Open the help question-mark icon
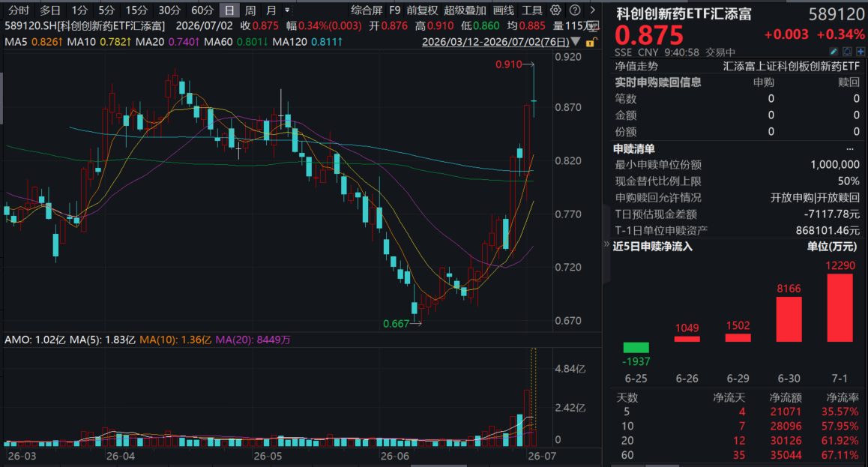The width and height of the screenshot is (868, 467). 575,10
